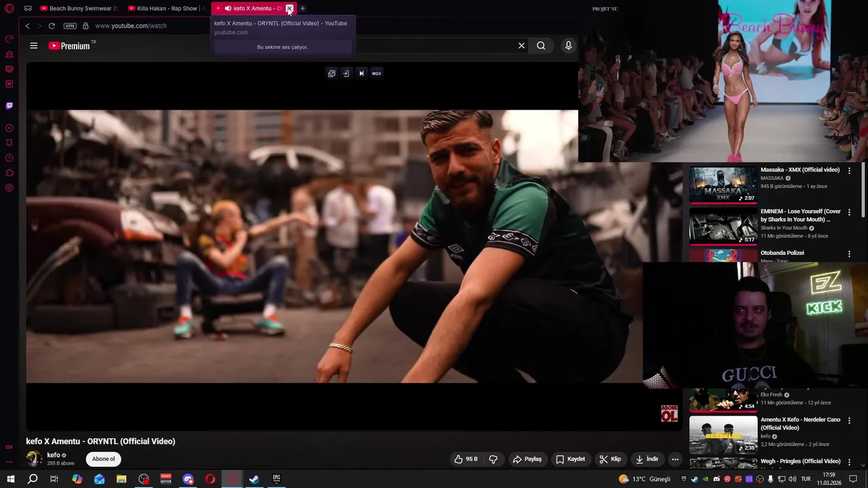Viewport: 868px width, 488px height.
Task: Click the ABONE OL watermark on the video
Action: click(x=669, y=413)
